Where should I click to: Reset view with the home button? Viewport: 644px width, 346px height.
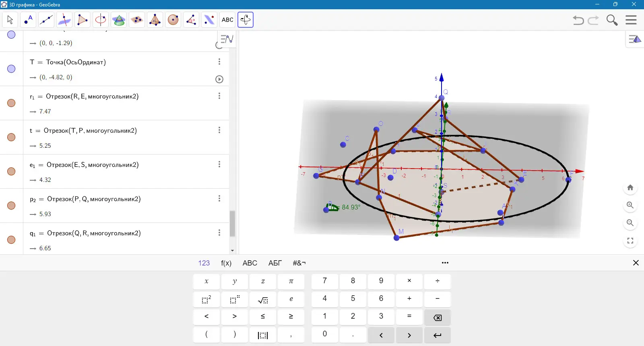pos(630,187)
